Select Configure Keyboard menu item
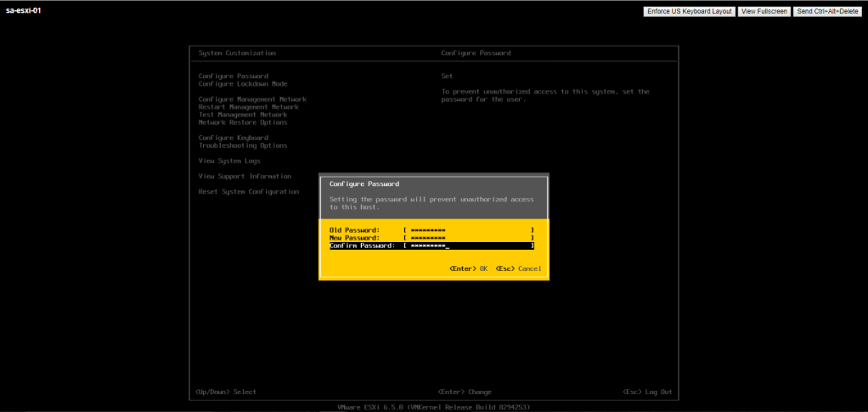The height and width of the screenshot is (412, 868). tap(234, 138)
